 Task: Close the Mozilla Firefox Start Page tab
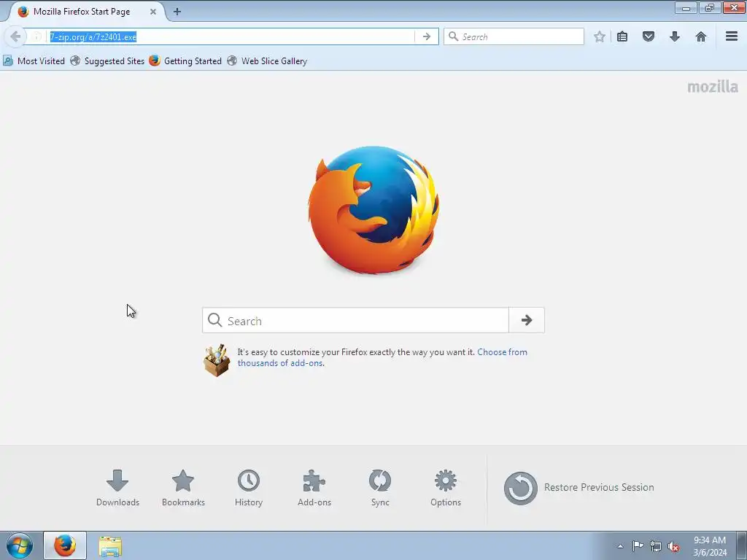[153, 12]
